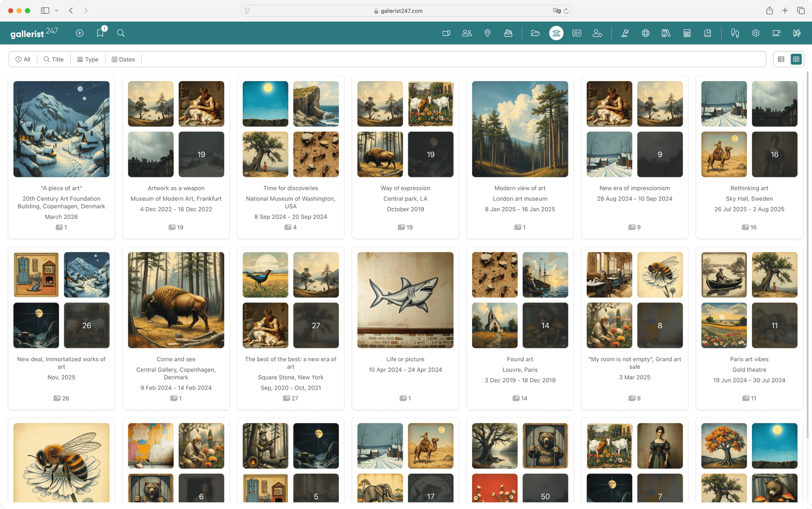The image size is (812, 509).
Task: Toggle the bookmarks flag with badge
Action: (x=100, y=33)
